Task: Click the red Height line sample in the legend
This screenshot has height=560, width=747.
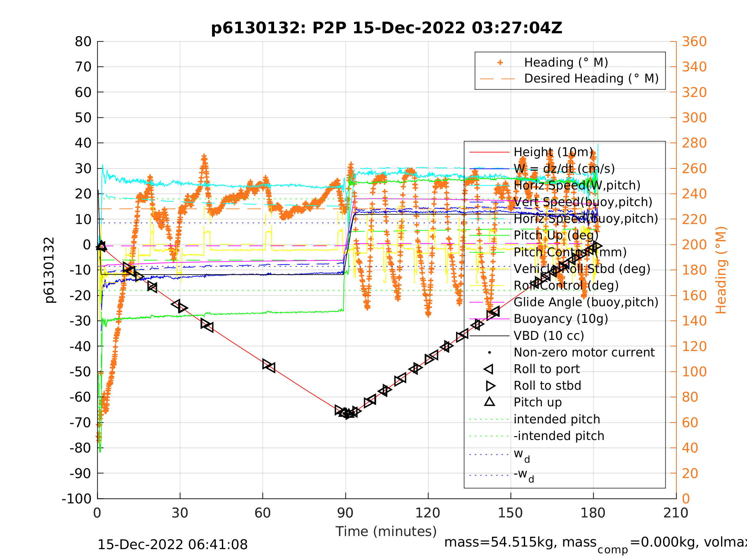Action: pos(490,152)
